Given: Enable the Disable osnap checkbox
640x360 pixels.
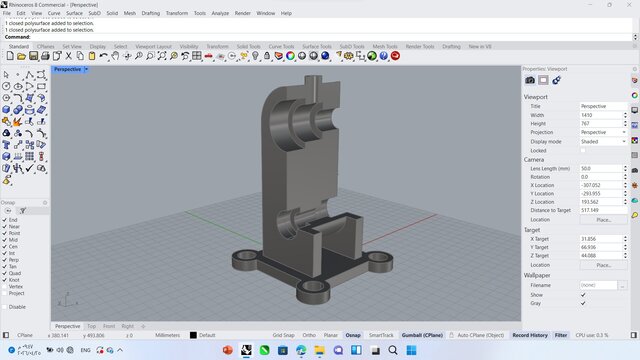Looking at the screenshot, I should 5,307.
